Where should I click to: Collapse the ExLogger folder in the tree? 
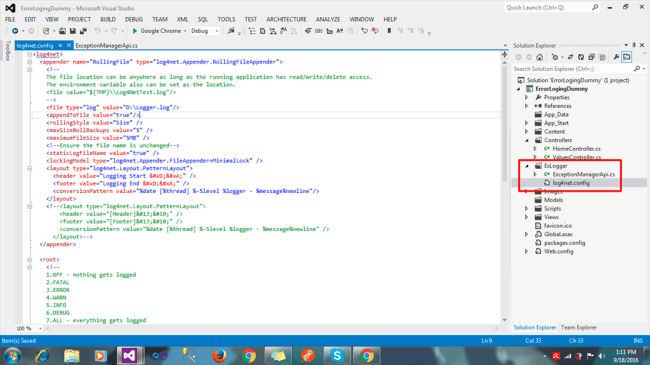tap(527, 166)
